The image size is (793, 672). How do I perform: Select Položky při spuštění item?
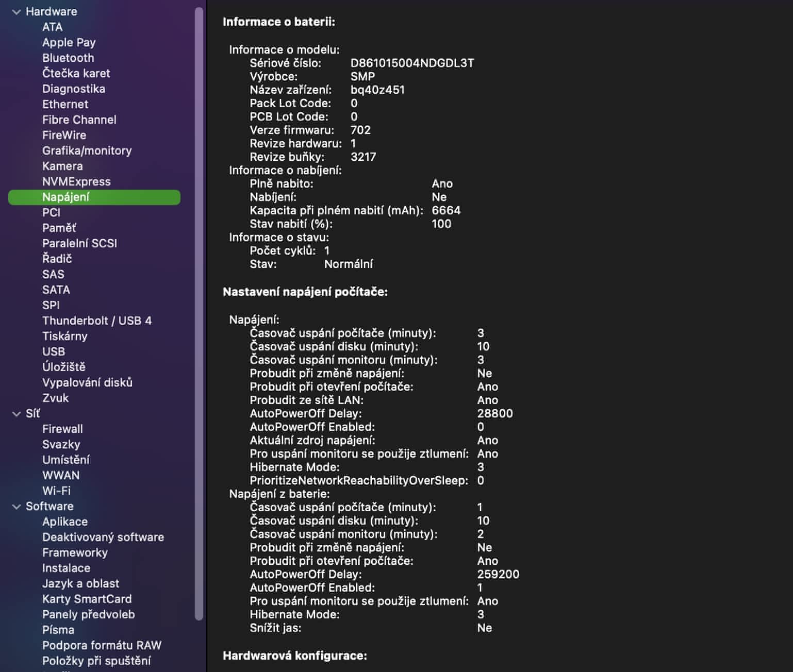pos(96,661)
